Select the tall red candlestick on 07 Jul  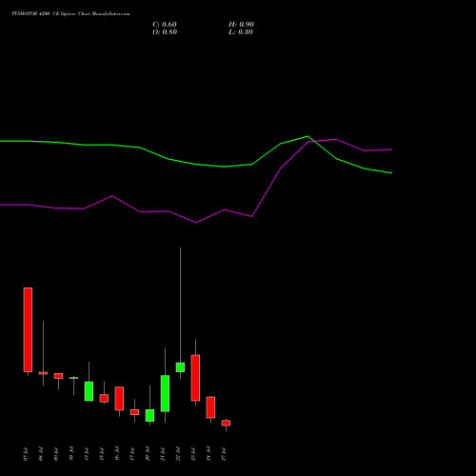[28, 329]
